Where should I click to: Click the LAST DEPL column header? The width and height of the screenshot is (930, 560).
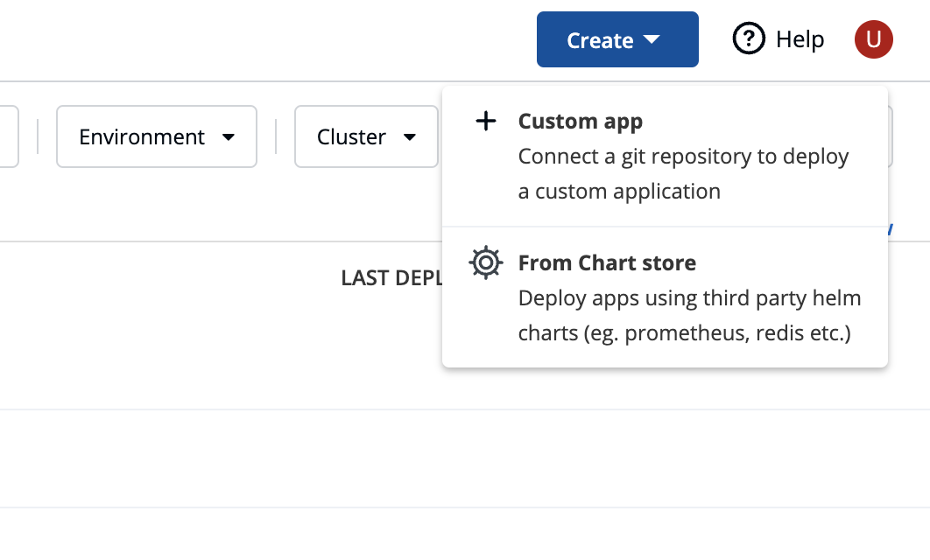(x=391, y=277)
